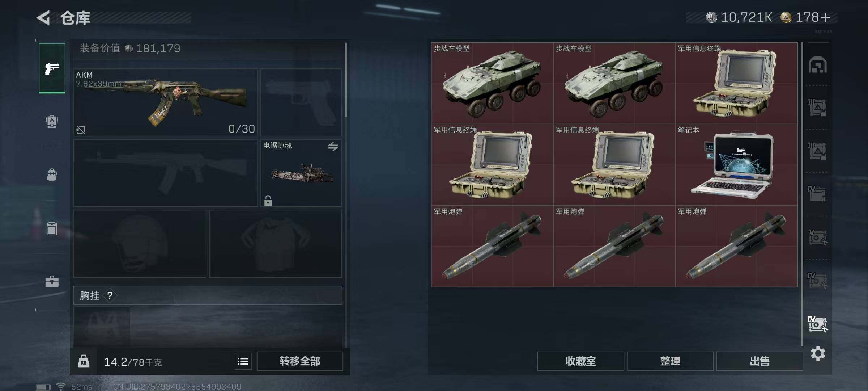This screenshot has width=868, height=391.
Task: Click the 转移全部 button
Action: tap(300, 361)
